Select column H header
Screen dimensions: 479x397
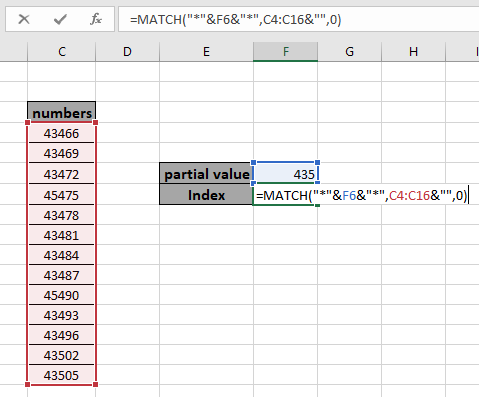413,52
